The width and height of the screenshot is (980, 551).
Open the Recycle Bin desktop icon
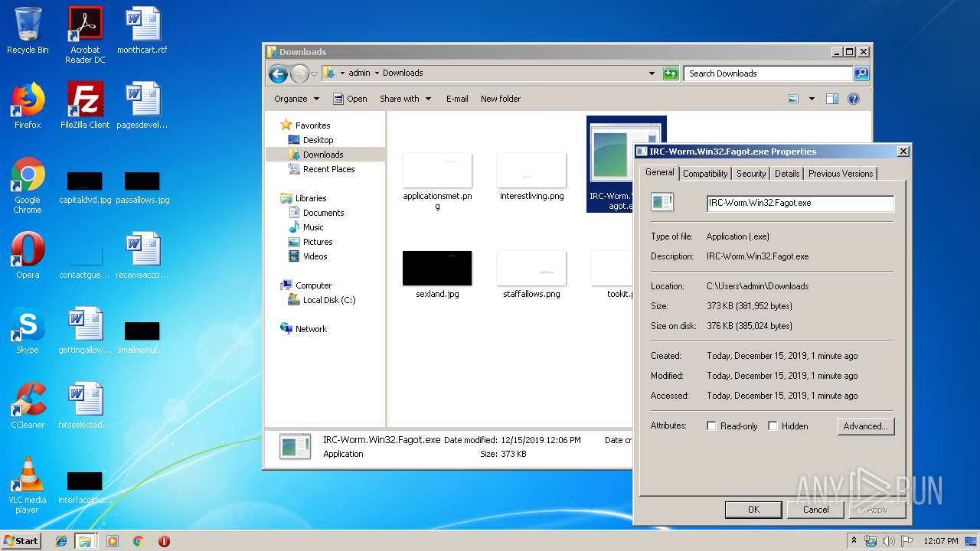click(x=27, y=31)
